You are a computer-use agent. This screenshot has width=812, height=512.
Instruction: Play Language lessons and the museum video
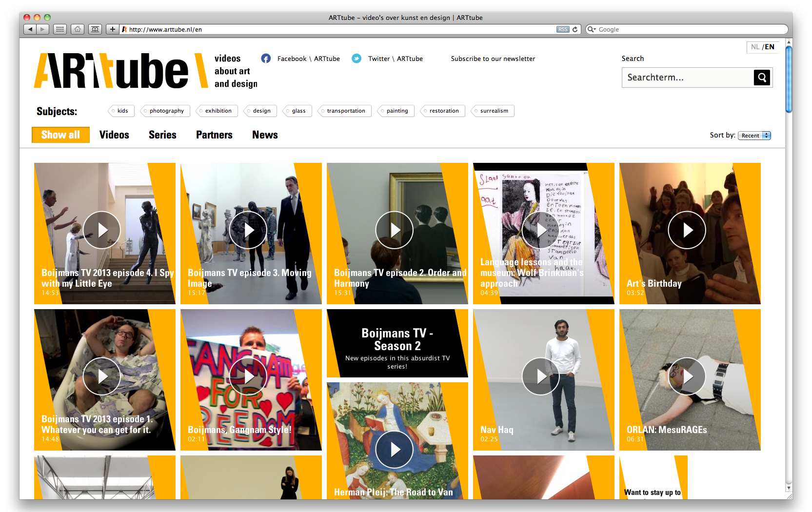[x=541, y=230]
